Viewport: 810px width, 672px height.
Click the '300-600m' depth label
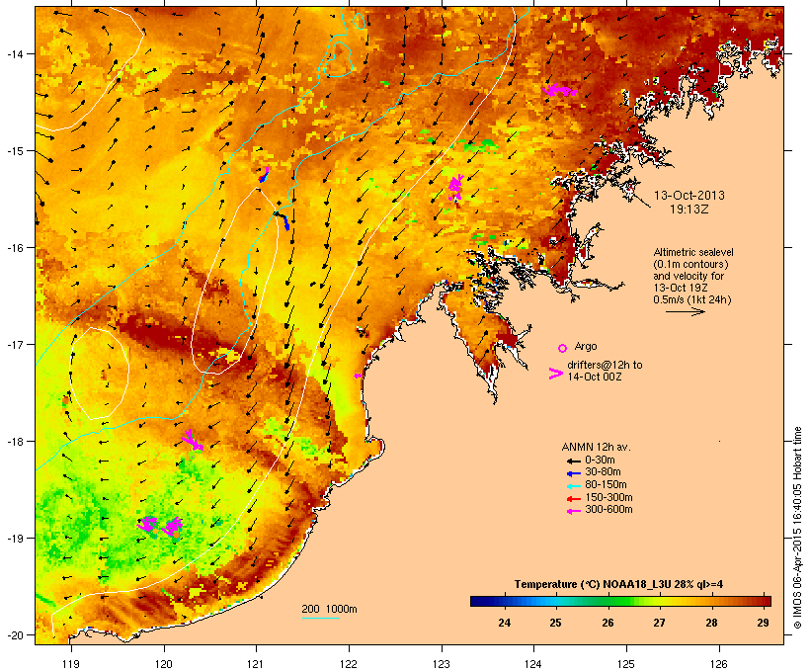point(608,510)
